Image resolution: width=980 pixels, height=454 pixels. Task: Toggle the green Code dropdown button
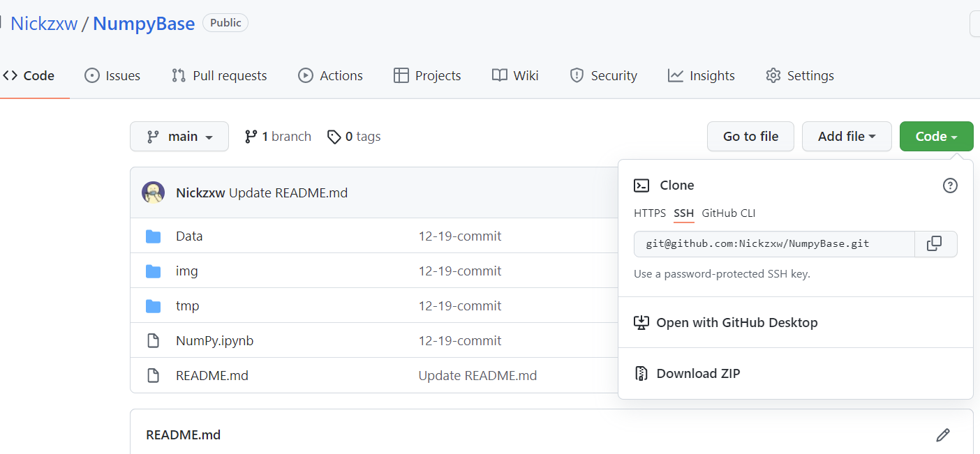tap(936, 137)
